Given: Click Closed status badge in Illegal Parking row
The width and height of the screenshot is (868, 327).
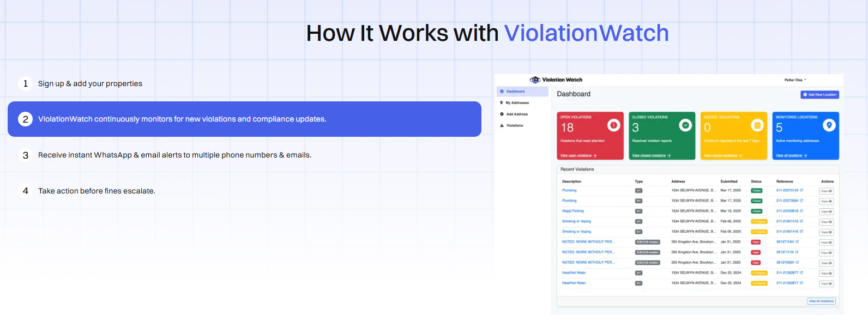Looking at the screenshot, I should [x=757, y=211].
